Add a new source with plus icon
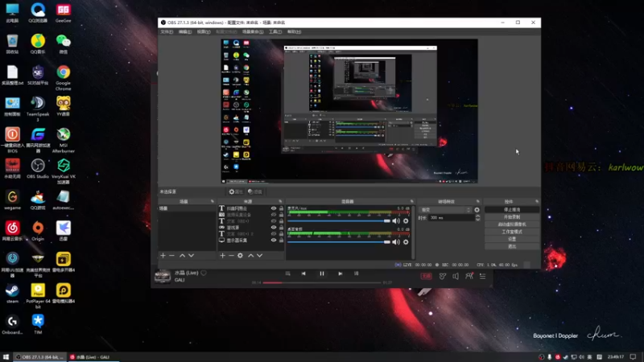 coord(222,255)
